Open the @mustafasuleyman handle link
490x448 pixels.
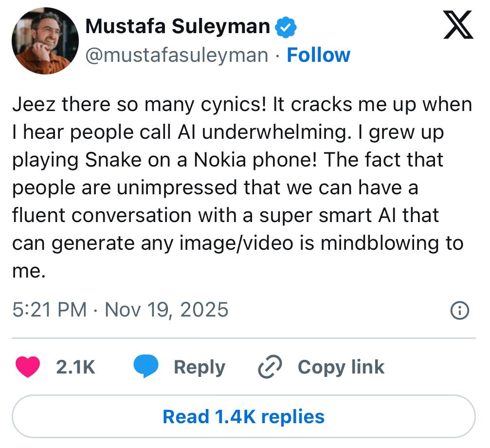pos(177,56)
